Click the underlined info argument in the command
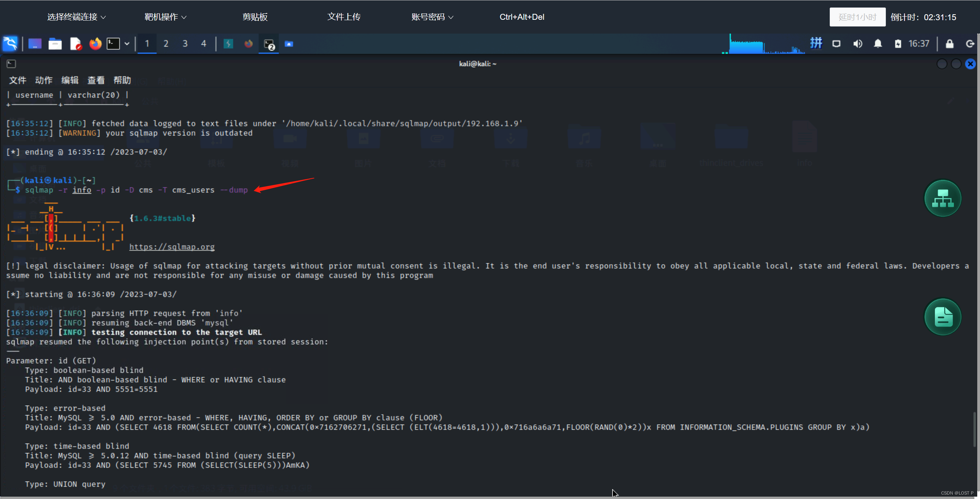Image resolution: width=980 pixels, height=499 pixels. click(82, 190)
